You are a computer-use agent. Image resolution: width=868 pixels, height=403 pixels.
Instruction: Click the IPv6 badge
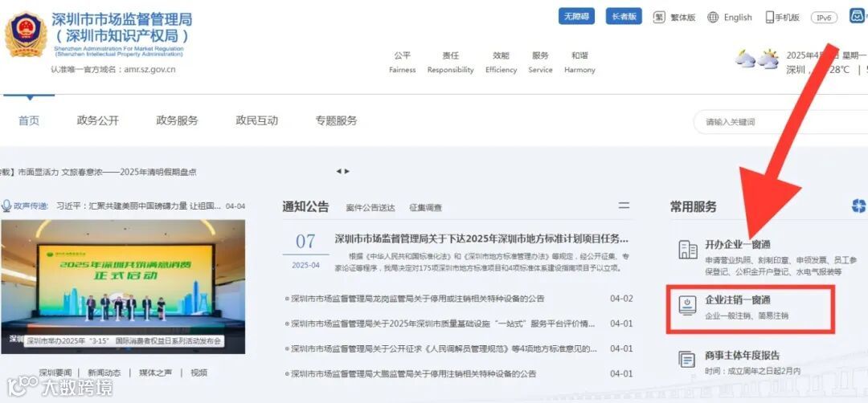pyautogui.click(x=824, y=18)
